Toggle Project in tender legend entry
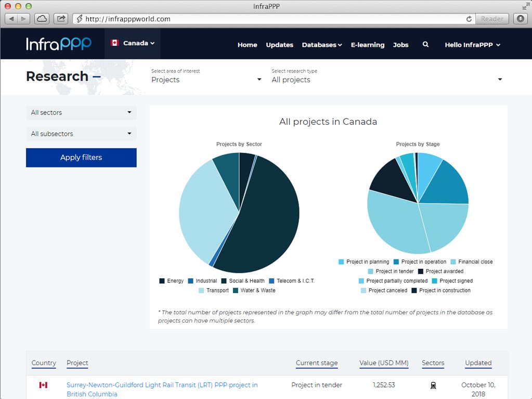Image resolution: width=532 pixels, height=399 pixels. pyautogui.click(x=390, y=271)
